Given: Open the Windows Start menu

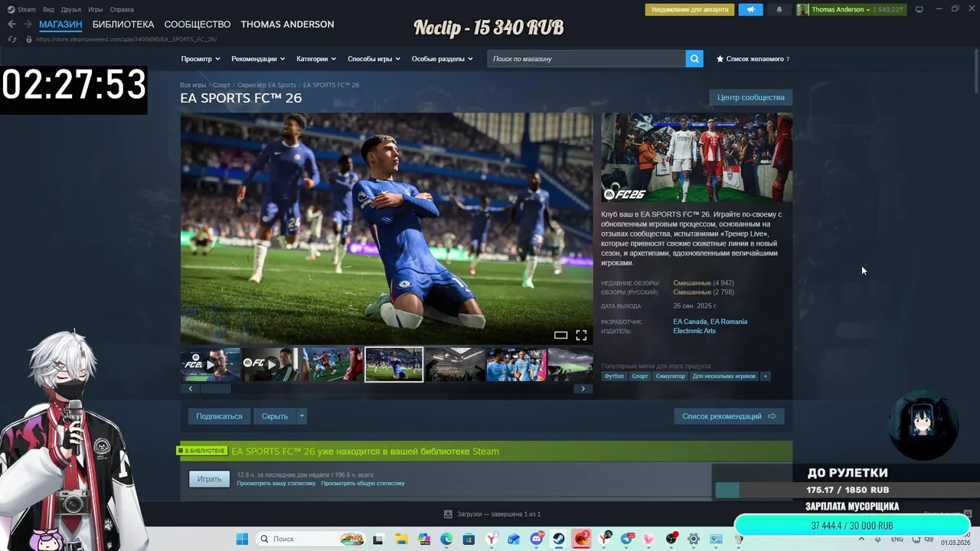Looking at the screenshot, I should tap(242, 539).
